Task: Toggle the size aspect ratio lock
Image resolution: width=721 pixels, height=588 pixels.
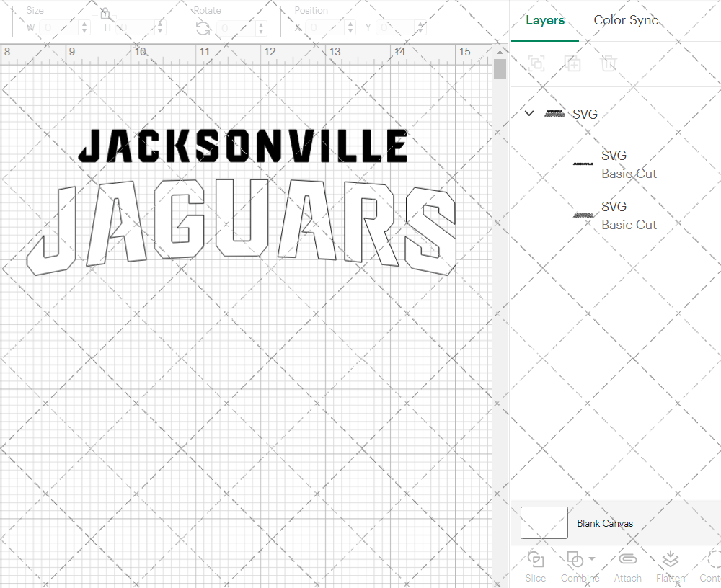Action: click(105, 13)
